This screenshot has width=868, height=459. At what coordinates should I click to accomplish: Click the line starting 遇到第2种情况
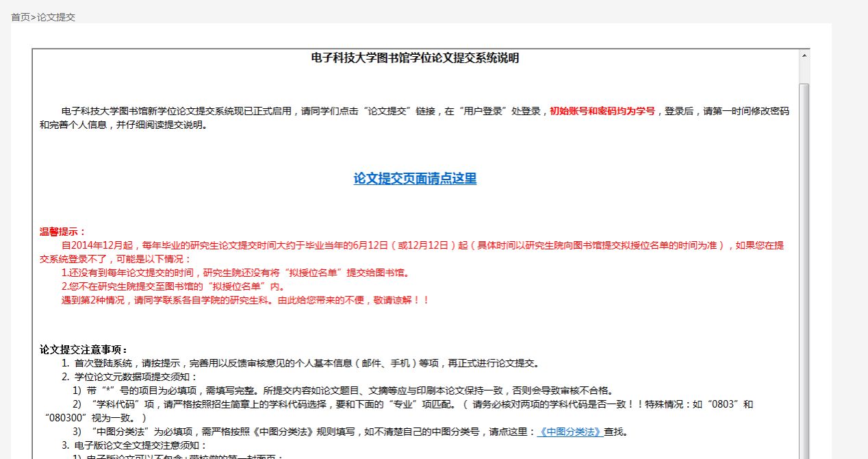click(245, 300)
